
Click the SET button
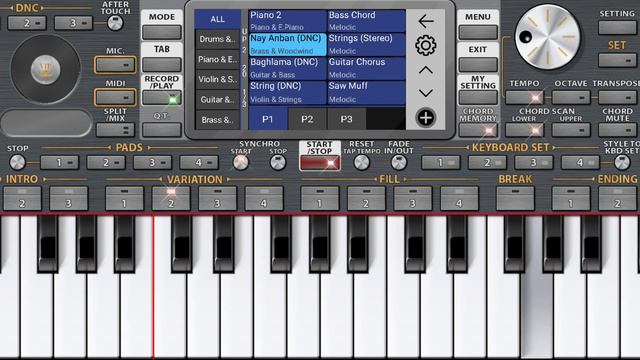[x=618, y=60]
